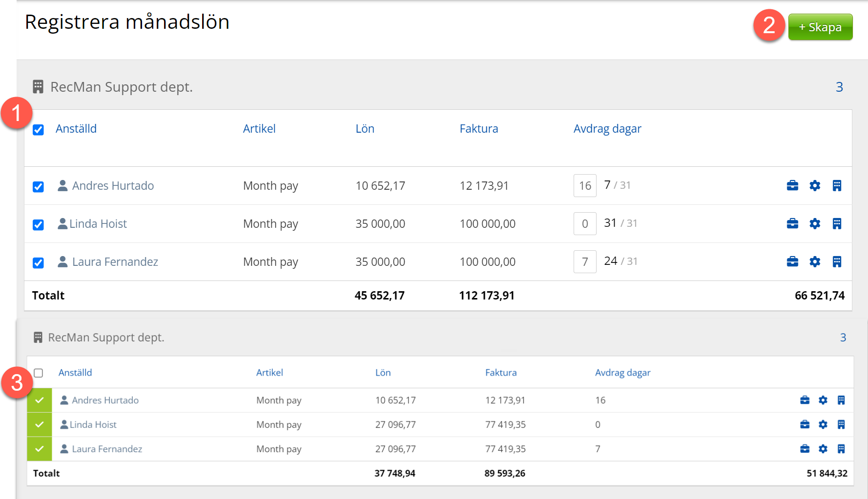
Task: Click building icon for Linda Hoist top row
Action: (x=837, y=223)
